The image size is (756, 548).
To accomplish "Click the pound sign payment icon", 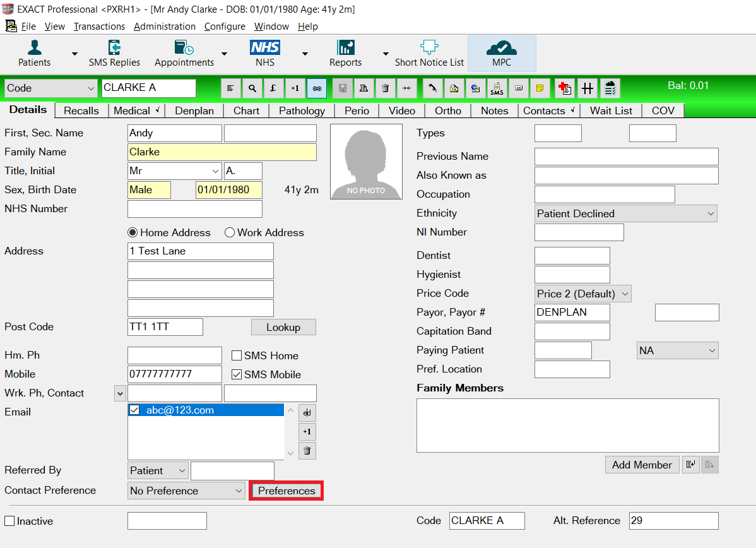I will point(273,88).
